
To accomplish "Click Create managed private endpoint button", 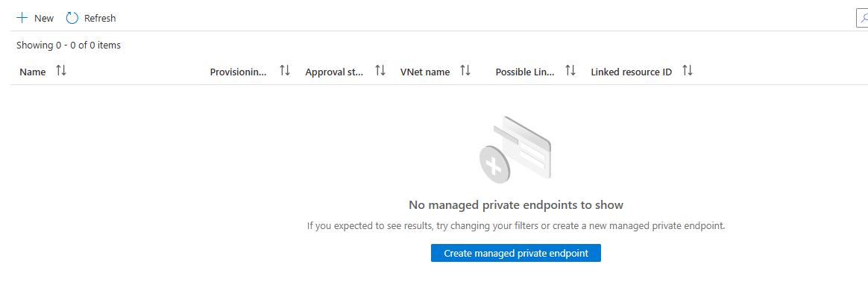I will click(516, 253).
